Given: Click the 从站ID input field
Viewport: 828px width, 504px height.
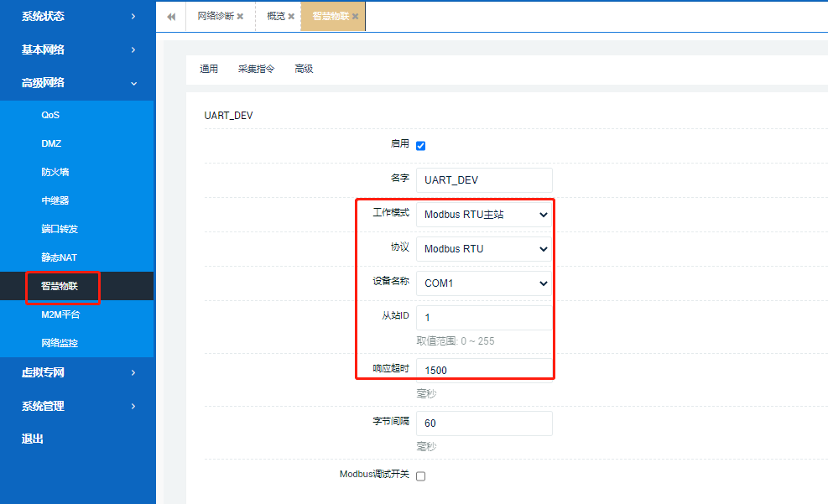Looking at the screenshot, I should point(484,318).
